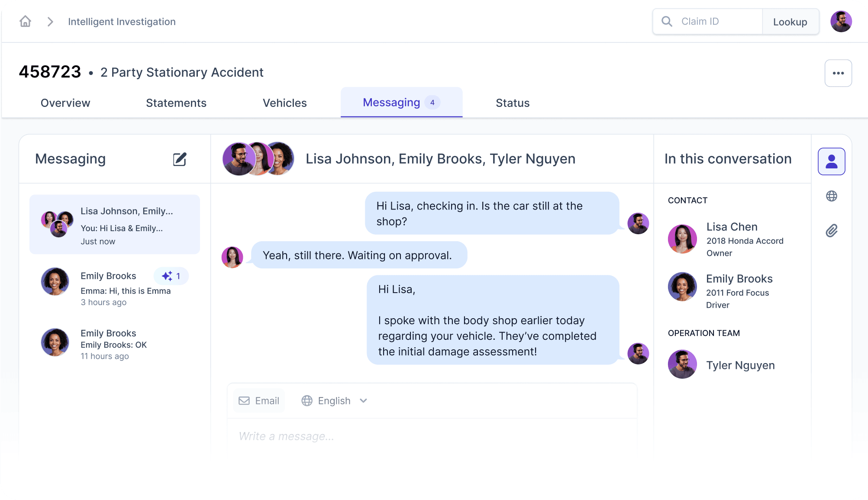868x500 pixels.
Task: Switch to the Statements tab
Action: pyautogui.click(x=176, y=103)
